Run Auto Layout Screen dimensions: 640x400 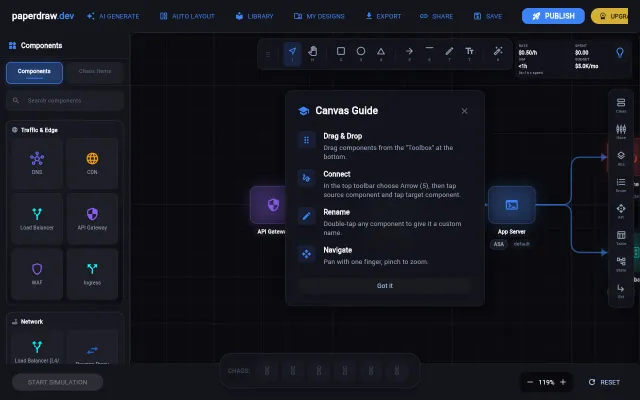coord(187,16)
